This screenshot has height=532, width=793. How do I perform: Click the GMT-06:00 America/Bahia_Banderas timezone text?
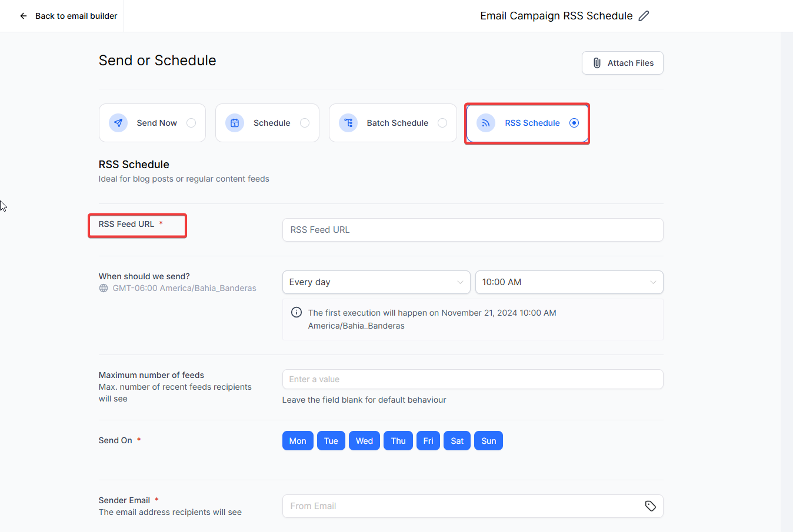tap(184, 288)
